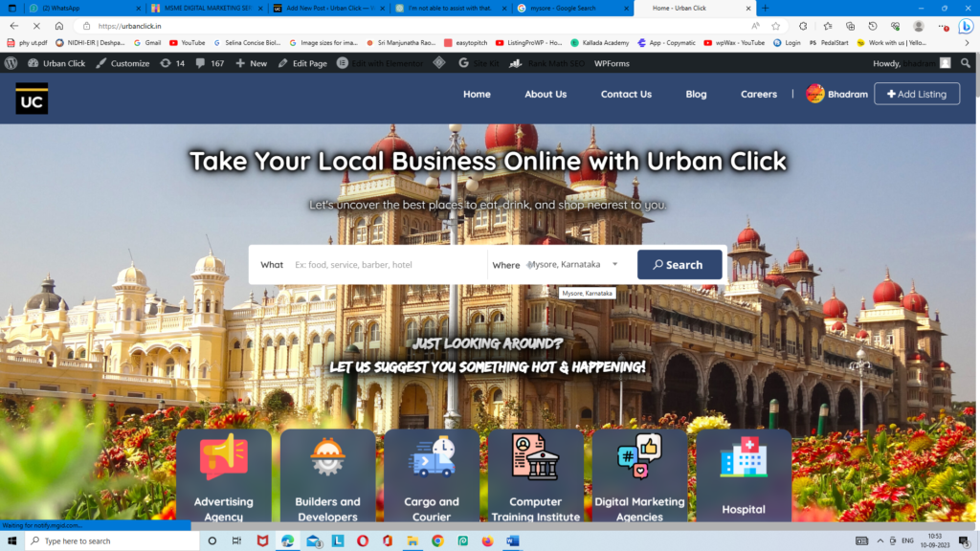Open the Windows Start menu

[11, 541]
